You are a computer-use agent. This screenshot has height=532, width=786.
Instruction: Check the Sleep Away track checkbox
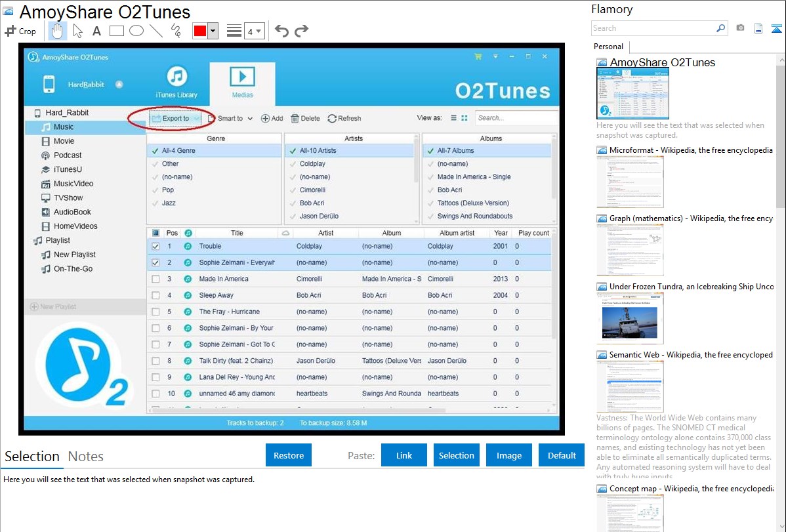pos(156,295)
